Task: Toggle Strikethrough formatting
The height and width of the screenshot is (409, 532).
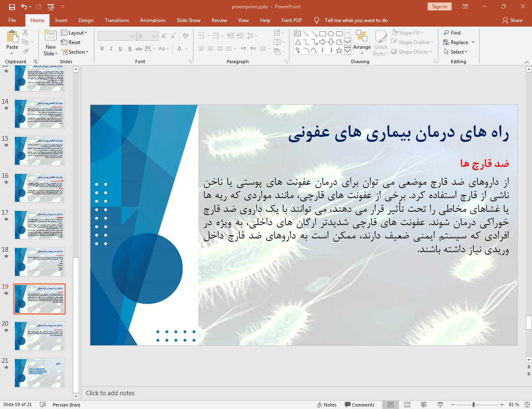Action: pos(139,49)
